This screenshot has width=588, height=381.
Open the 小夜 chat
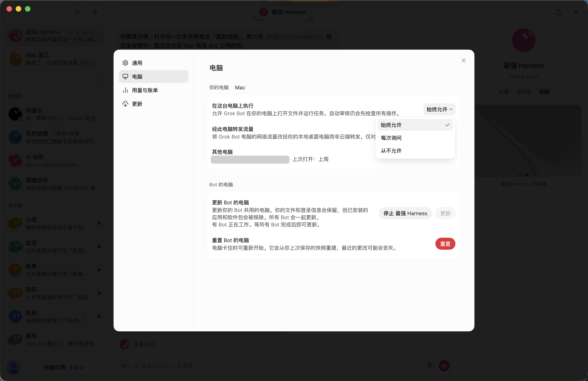55,223
